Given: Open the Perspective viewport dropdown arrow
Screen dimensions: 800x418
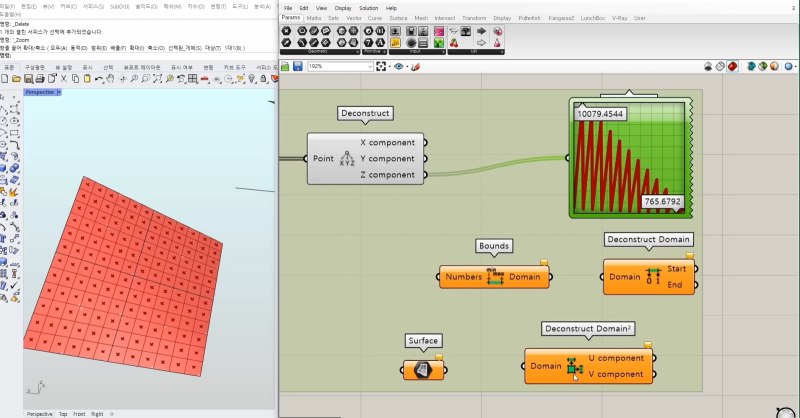Looking at the screenshot, I should (x=59, y=92).
